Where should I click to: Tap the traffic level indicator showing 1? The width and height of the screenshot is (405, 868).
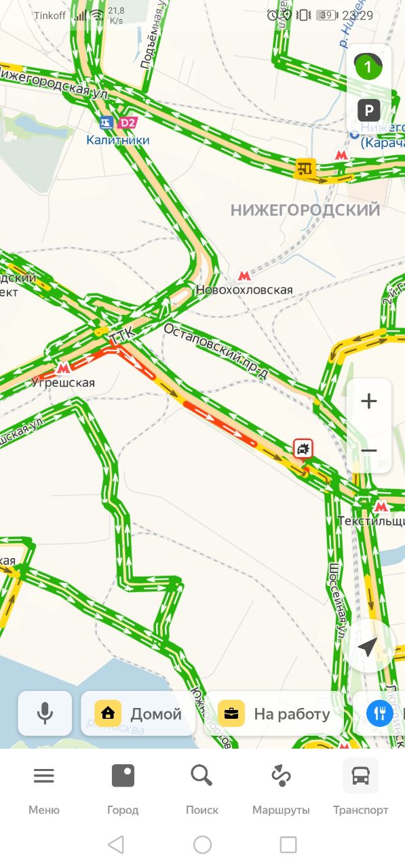(x=368, y=67)
